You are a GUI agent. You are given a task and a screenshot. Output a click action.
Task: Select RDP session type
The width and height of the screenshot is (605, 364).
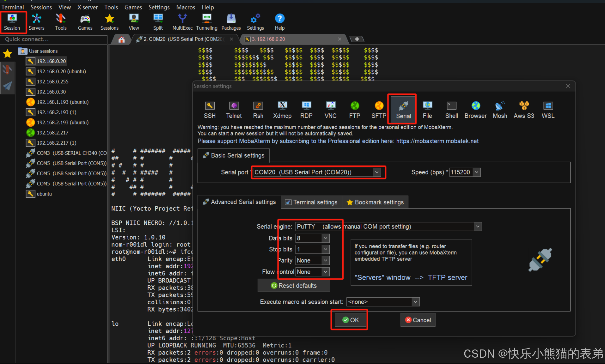(x=306, y=110)
